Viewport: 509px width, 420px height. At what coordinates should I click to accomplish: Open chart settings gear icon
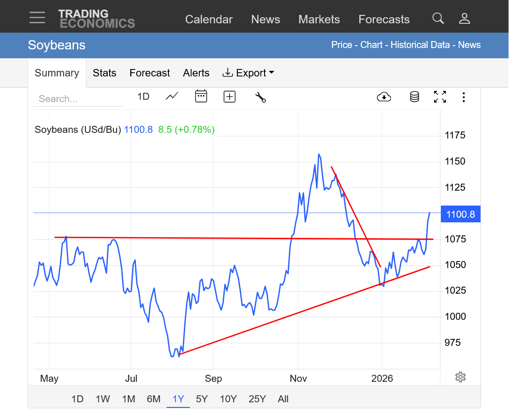tap(460, 377)
